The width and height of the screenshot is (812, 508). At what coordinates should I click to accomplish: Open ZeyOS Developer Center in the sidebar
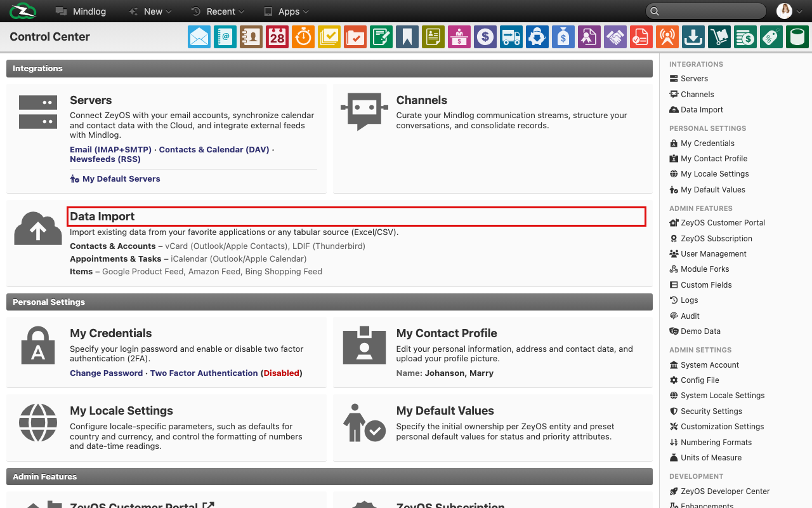coord(719,491)
